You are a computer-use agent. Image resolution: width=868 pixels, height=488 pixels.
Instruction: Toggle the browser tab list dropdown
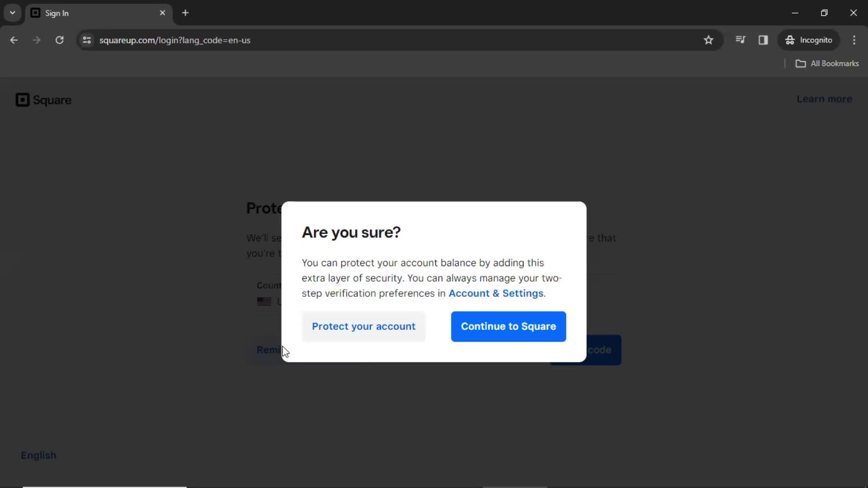click(13, 13)
